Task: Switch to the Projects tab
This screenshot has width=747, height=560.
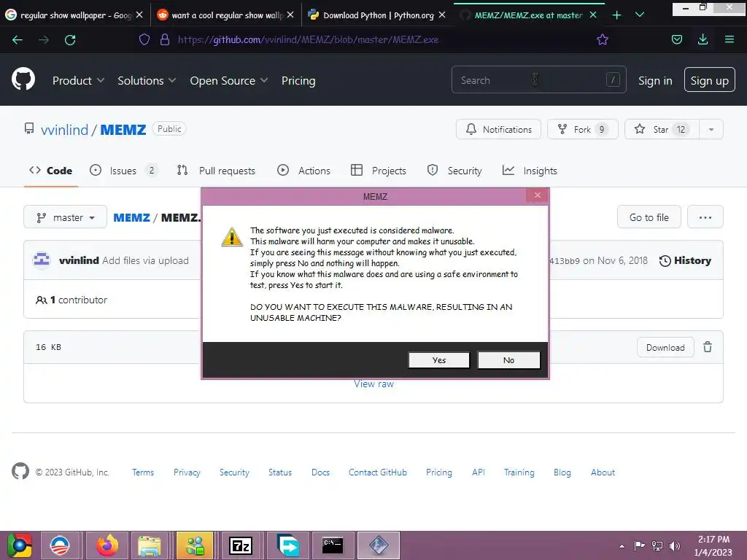Action: pyautogui.click(x=379, y=171)
